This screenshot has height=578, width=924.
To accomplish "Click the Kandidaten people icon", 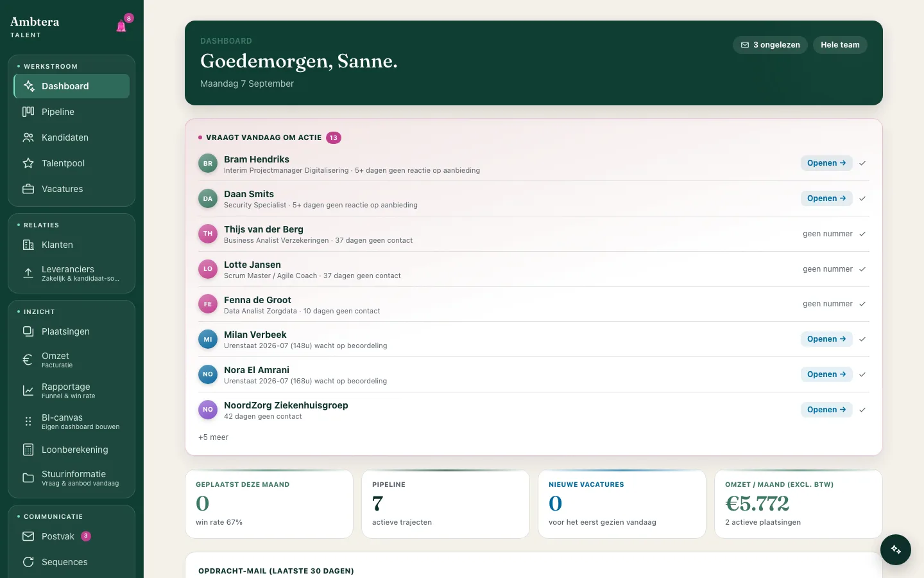I will pos(28,137).
